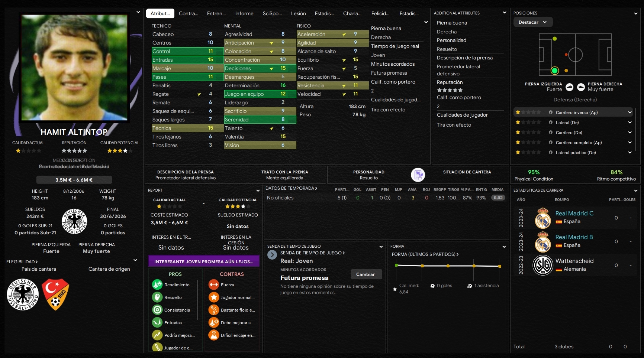Click the info icon beside Lateral (De)
644x358 pixels.
(x=551, y=122)
